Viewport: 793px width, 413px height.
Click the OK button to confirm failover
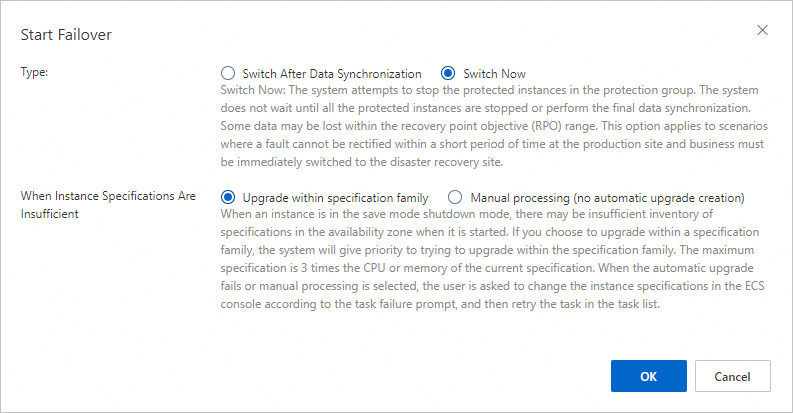[x=648, y=376]
